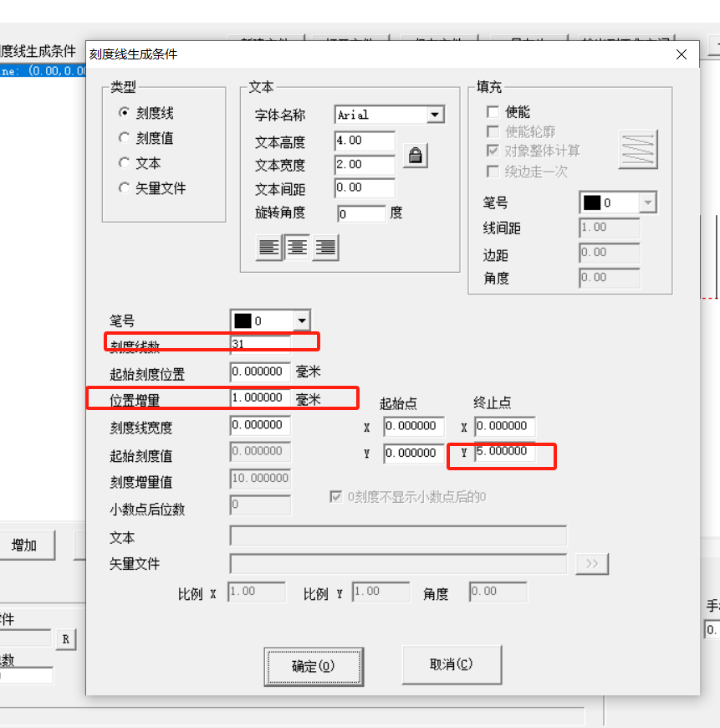Image resolution: width=720 pixels, height=728 pixels.
Task: Click the 旋转角度 input field
Action: [361, 213]
